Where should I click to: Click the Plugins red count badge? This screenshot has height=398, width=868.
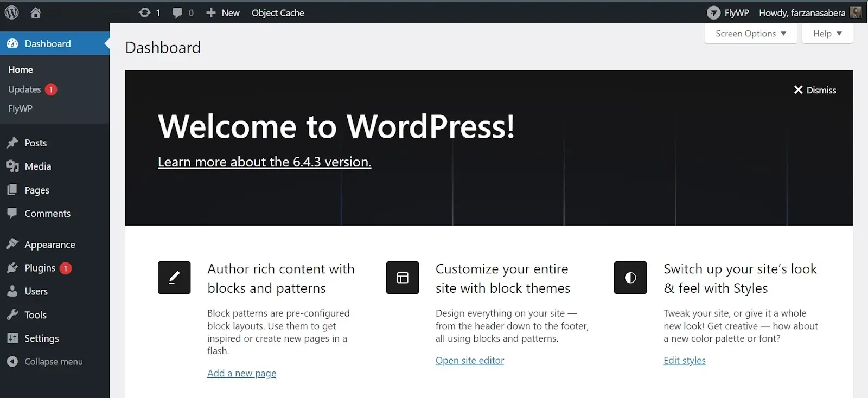[66, 268]
